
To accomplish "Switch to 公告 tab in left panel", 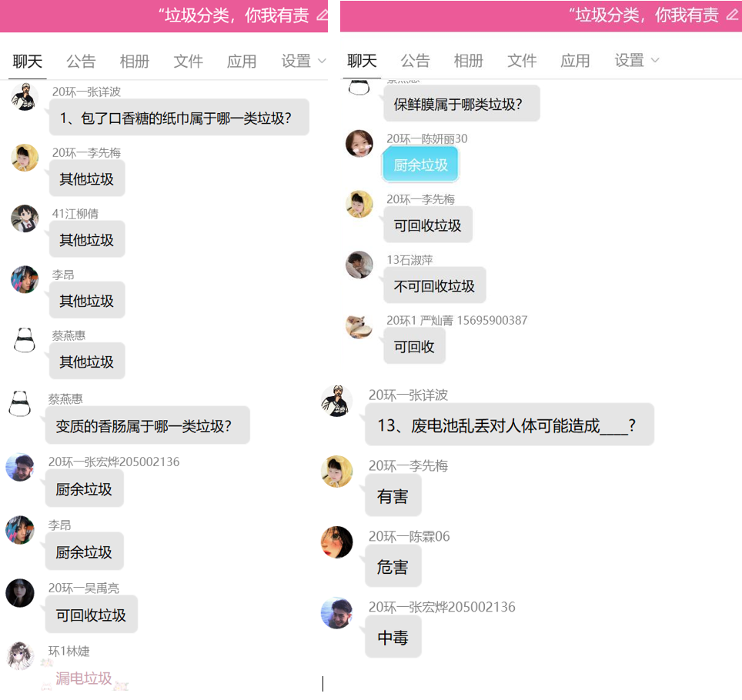I will pyautogui.click(x=81, y=61).
